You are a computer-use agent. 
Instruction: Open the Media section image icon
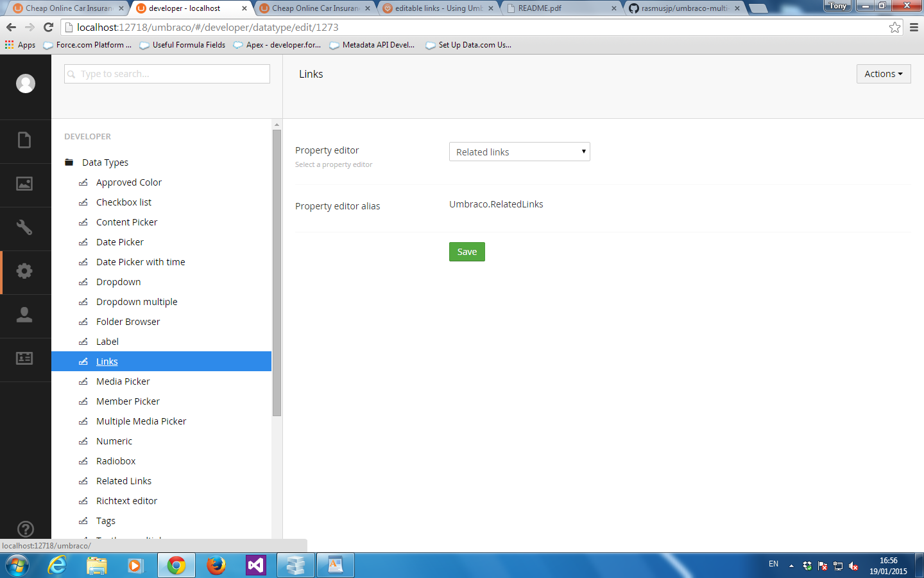click(x=24, y=184)
